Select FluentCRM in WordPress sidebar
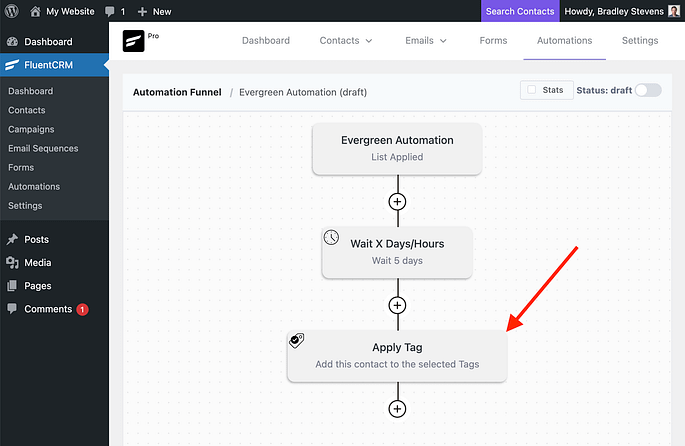Screen dimensions: 685x446 [54, 65]
